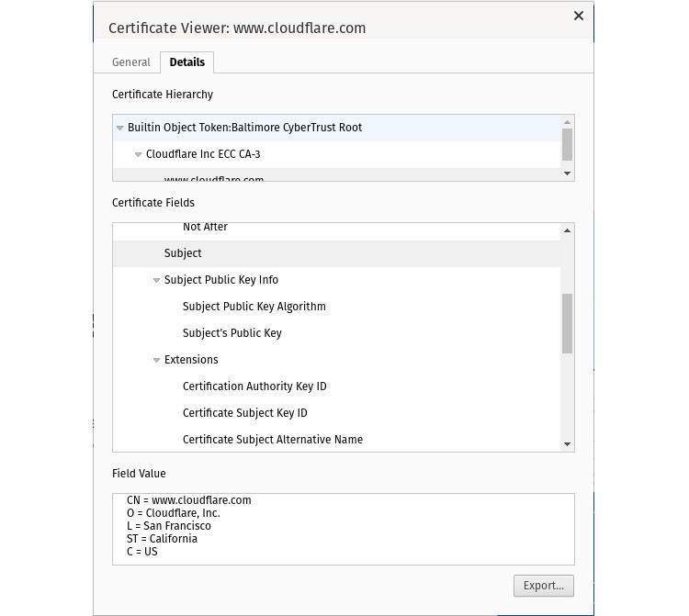Switch to the General tab
The width and height of the screenshot is (689, 616).
(x=131, y=62)
